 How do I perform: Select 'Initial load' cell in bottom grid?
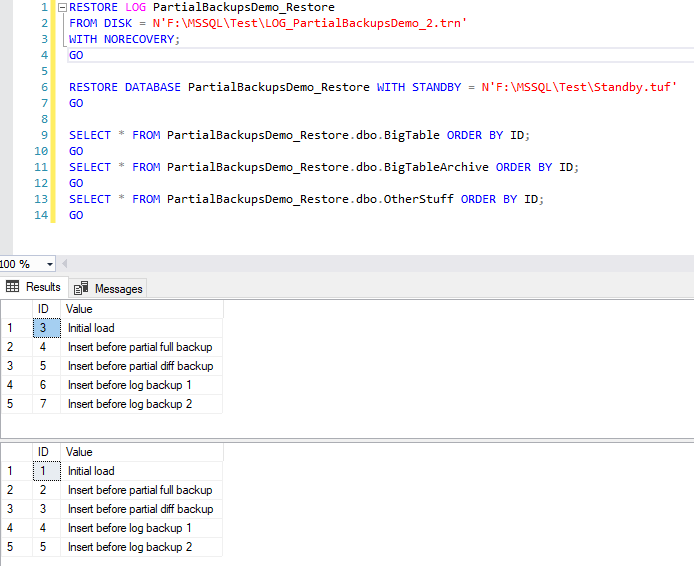[x=91, y=471]
